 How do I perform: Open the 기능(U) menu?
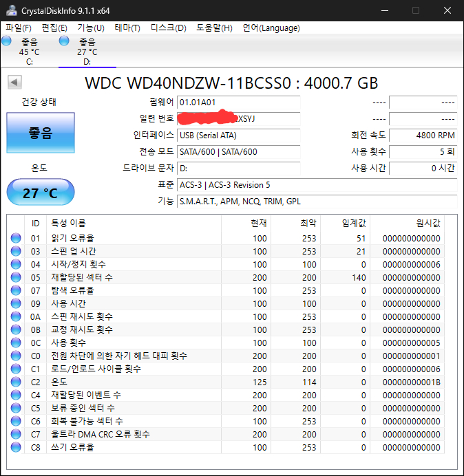click(91, 28)
